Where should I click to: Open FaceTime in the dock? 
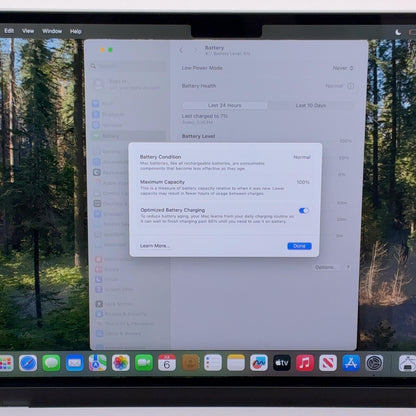click(144, 363)
